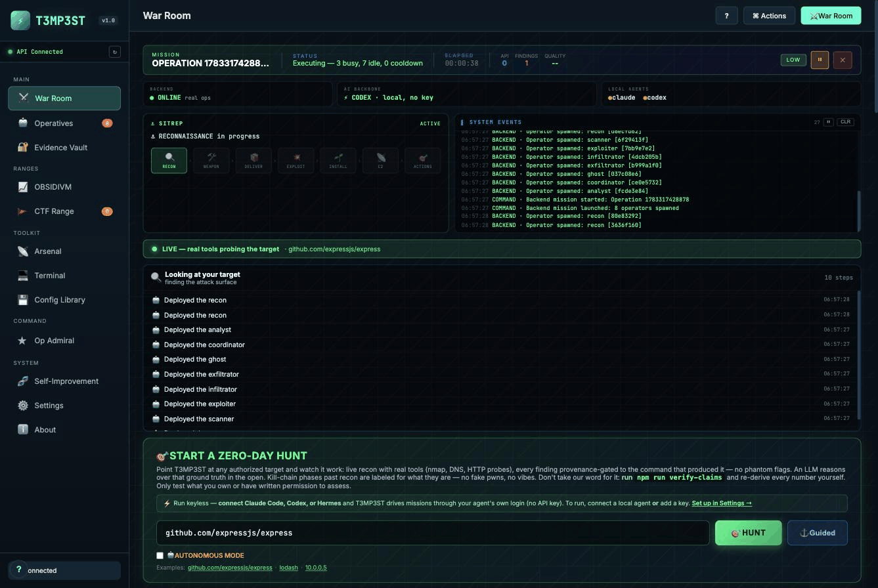
Task: Click the Deployed the scanner step
Action: coord(502,419)
